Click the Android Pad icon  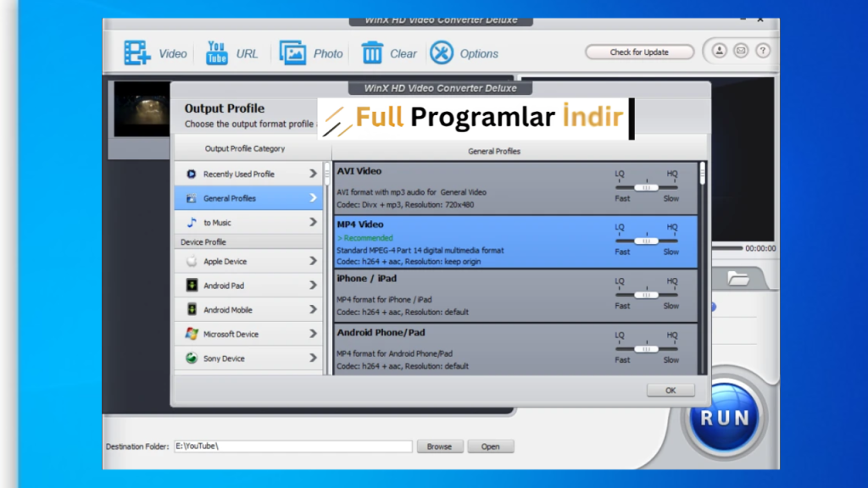(x=192, y=286)
